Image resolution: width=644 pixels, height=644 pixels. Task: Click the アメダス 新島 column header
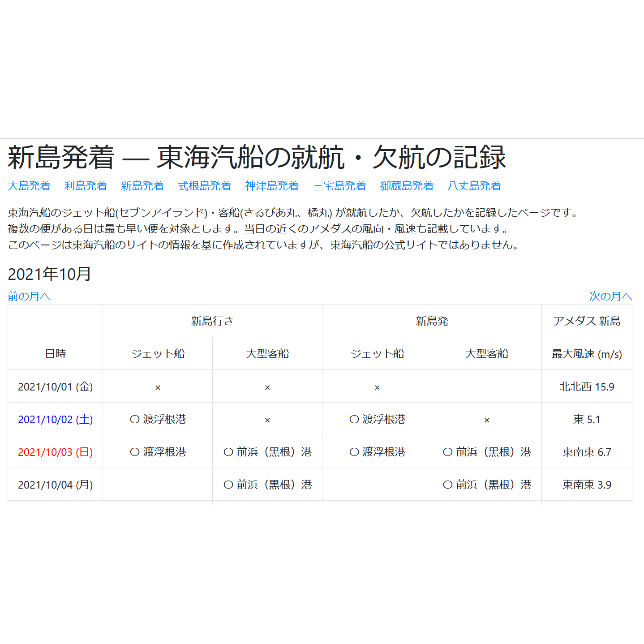(x=587, y=321)
